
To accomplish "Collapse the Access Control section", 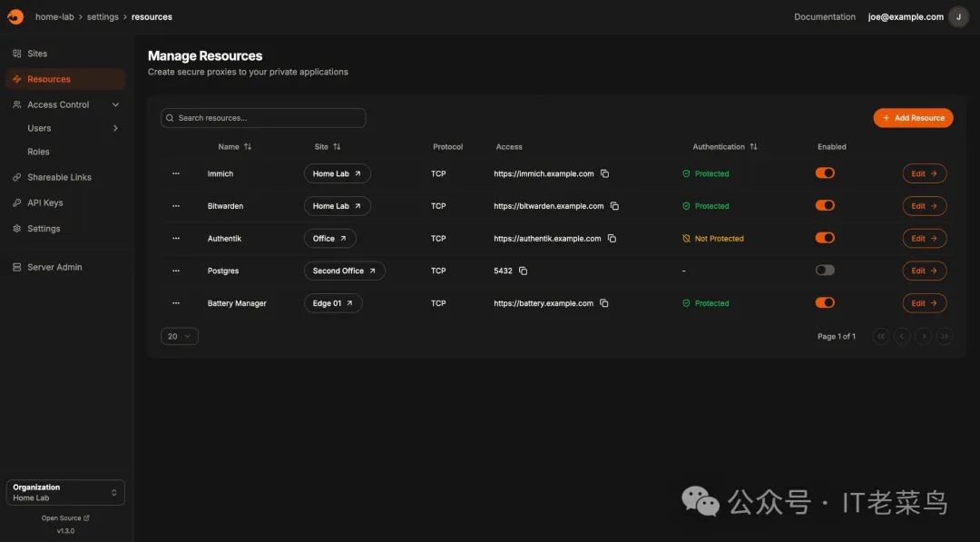I will click(x=115, y=104).
